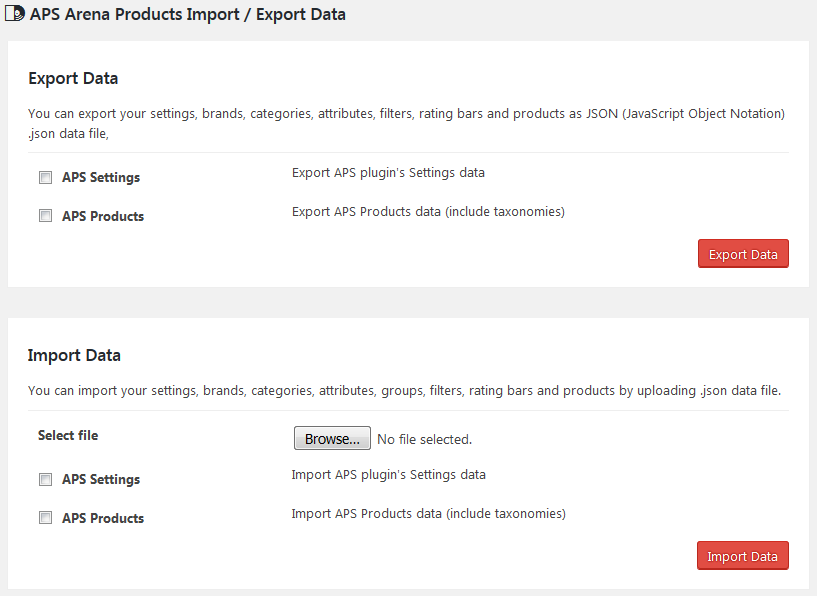
Task: Click the APS Settings label in Export section
Action: pyautogui.click(x=101, y=178)
